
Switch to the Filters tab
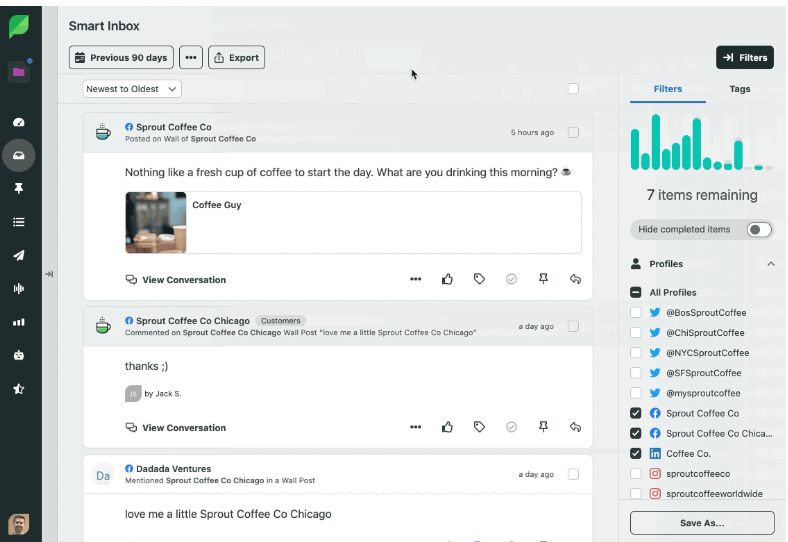667,89
